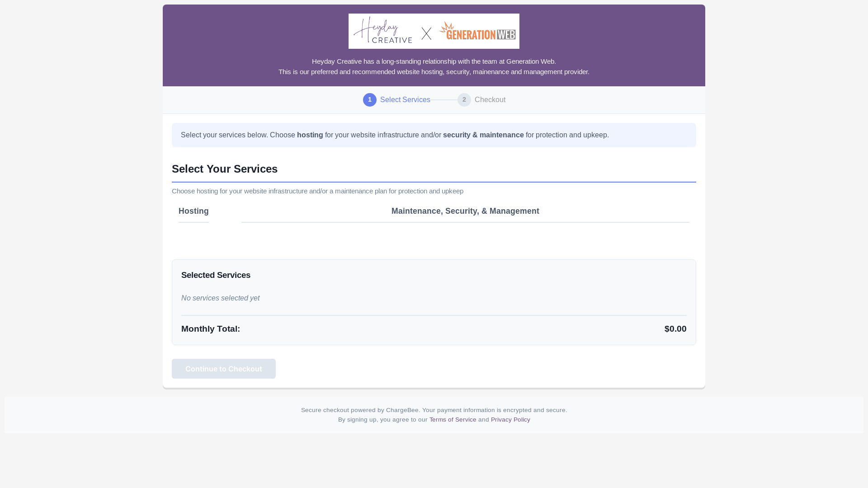Screen dimensions: 868x488
Task: Open the Terms of Service link
Action: [x=453, y=420]
